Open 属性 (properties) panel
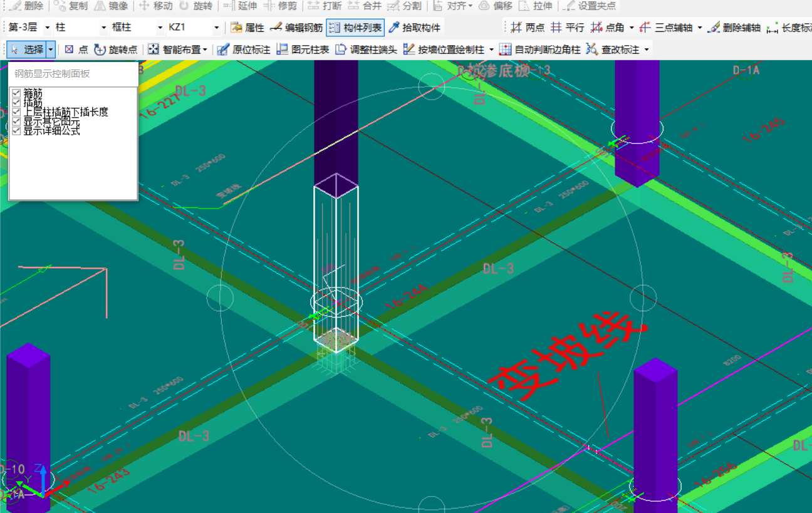The height and width of the screenshot is (513, 812). [247, 28]
